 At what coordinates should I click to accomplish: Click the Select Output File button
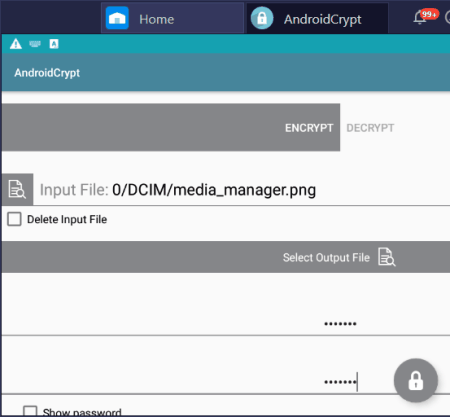point(226,257)
